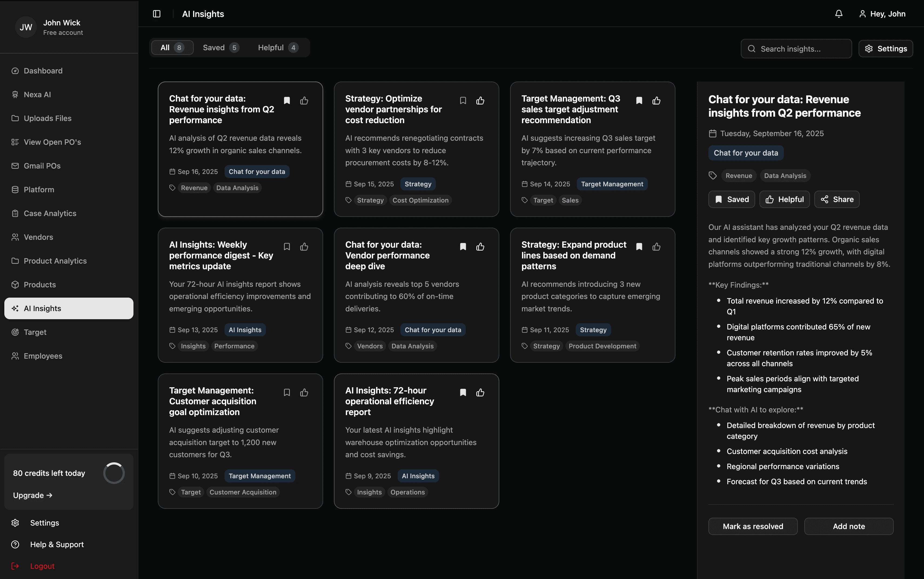Click the Upgrade link
This screenshot has height=579, width=924.
[32, 495]
